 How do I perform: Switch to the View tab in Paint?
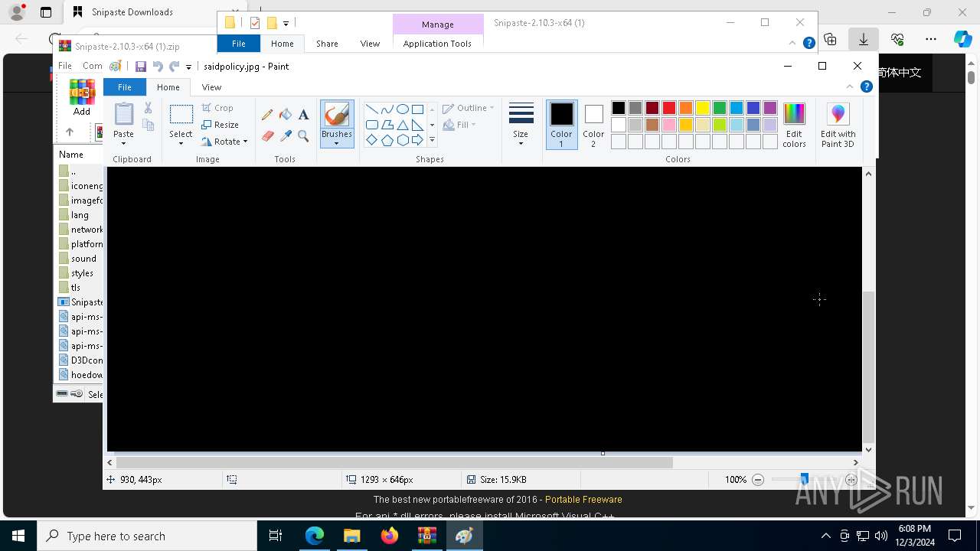point(211,87)
